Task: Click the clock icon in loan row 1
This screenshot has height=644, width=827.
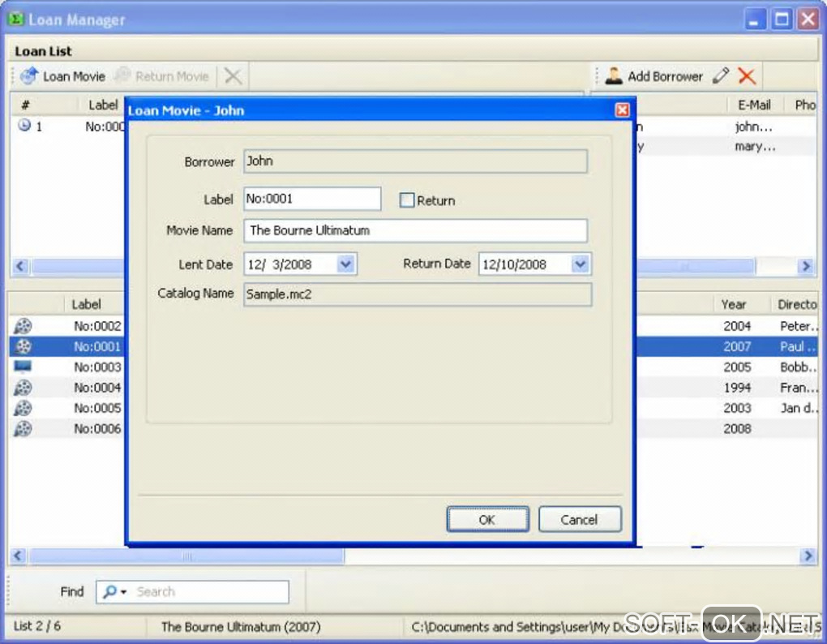Action: (x=24, y=126)
